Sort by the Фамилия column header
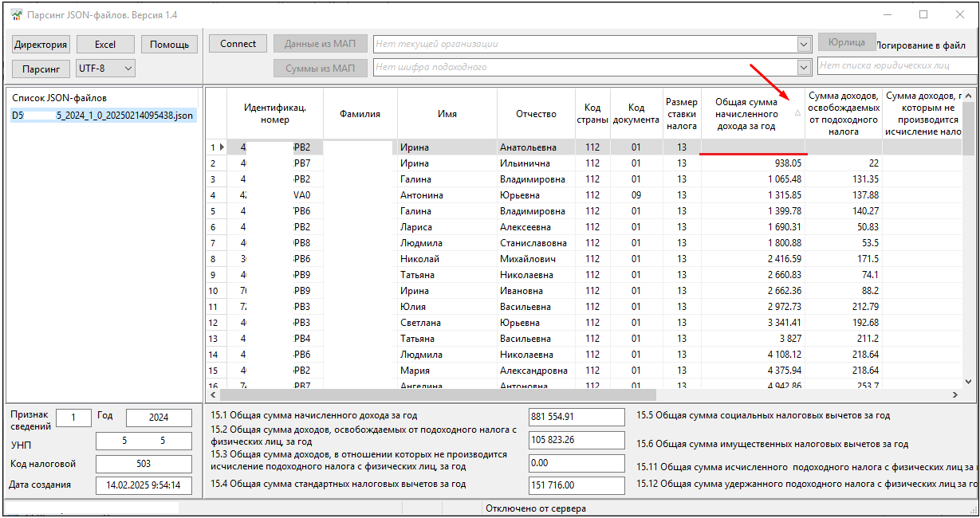980x518 pixels. (x=360, y=114)
